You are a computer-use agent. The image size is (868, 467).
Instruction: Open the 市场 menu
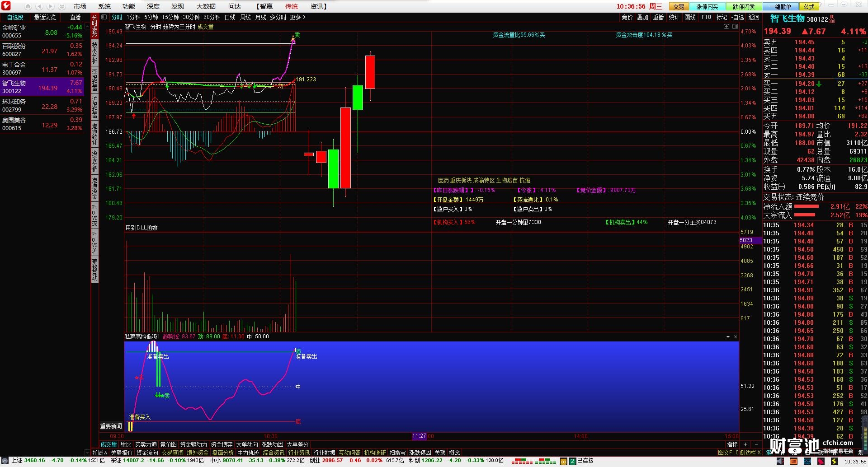(x=80, y=6)
